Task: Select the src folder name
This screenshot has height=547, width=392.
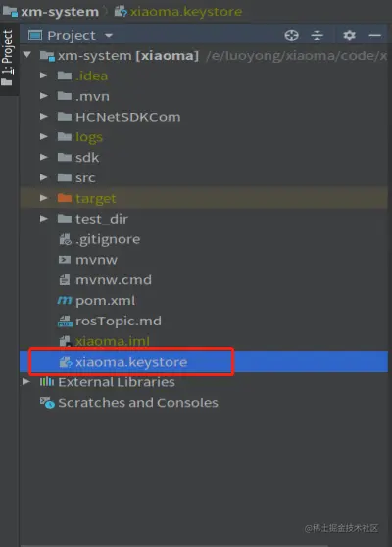Action: pos(85,177)
